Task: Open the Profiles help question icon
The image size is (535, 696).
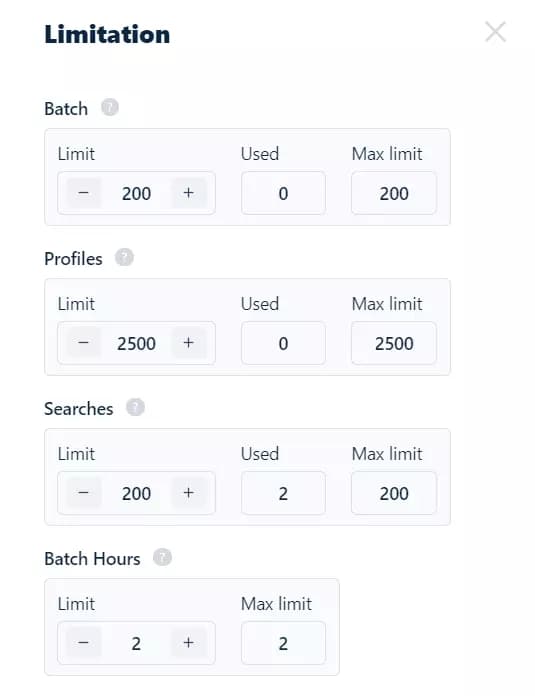Action: coord(124,257)
